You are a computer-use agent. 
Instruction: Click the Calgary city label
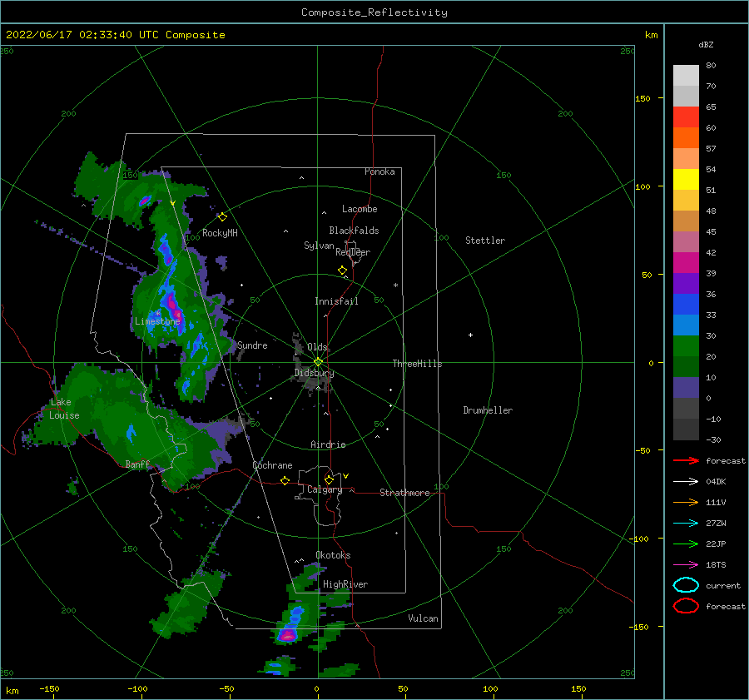coord(325,489)
